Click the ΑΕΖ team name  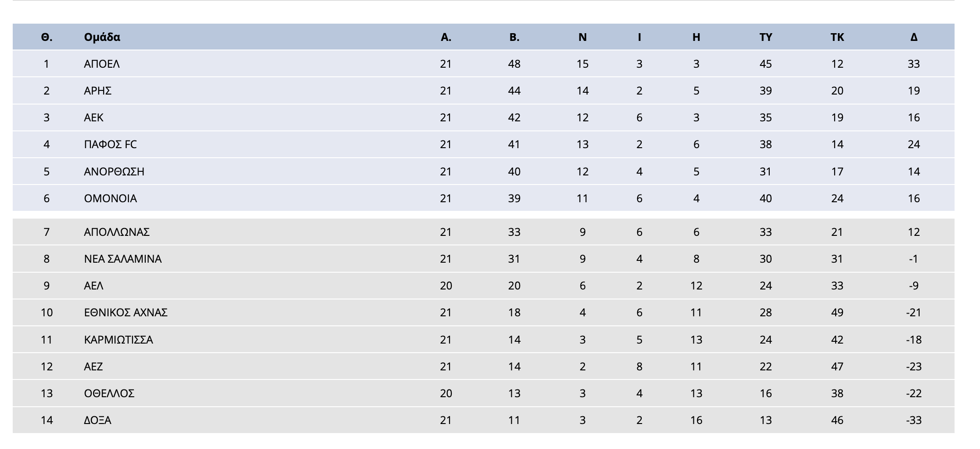[94, 367]
